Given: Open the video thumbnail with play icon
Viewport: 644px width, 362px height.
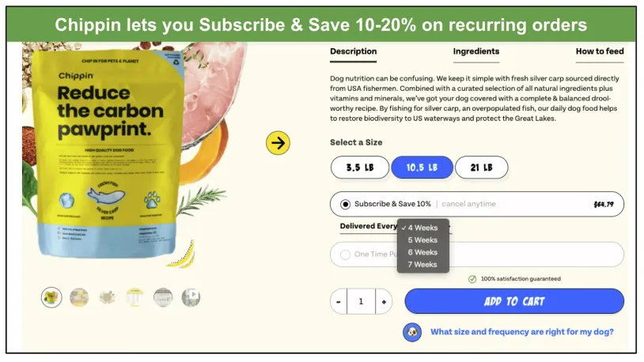Looking at the screenshot, I should click(x=191, y=297).
